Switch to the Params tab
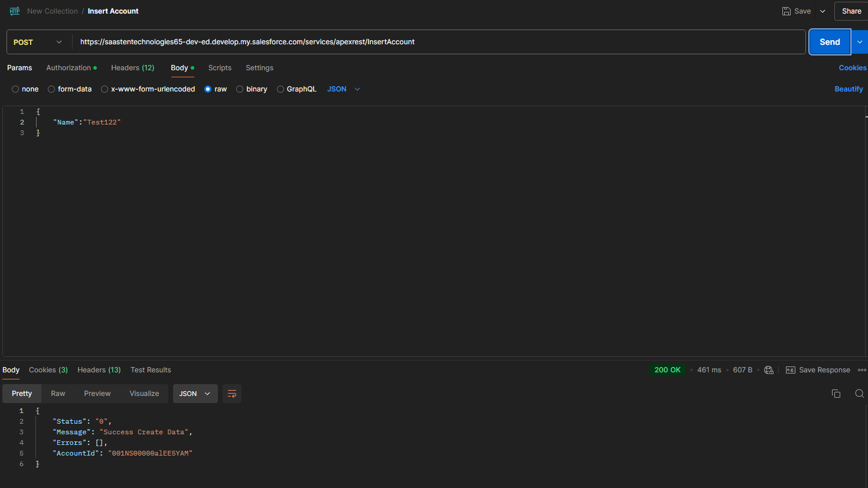The width and height of the screenshot is (868, 488). pyautogui.click(x=19, y=68)
